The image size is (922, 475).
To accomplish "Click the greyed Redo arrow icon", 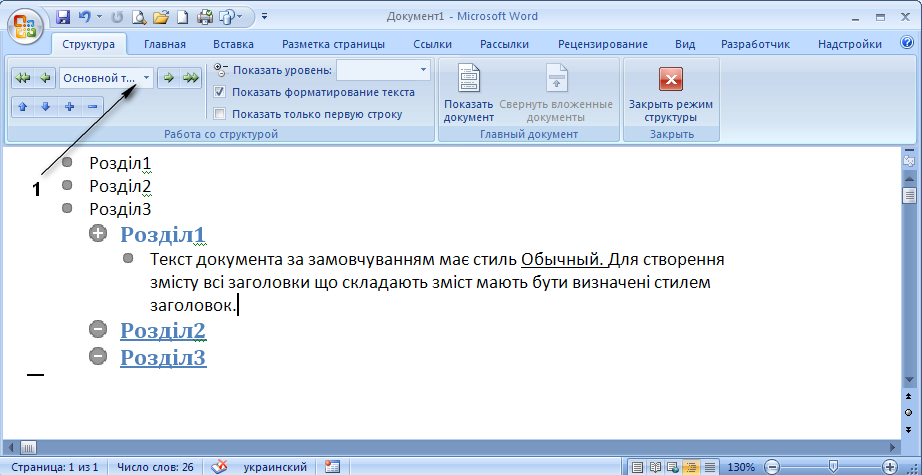I will coord(116,17).
